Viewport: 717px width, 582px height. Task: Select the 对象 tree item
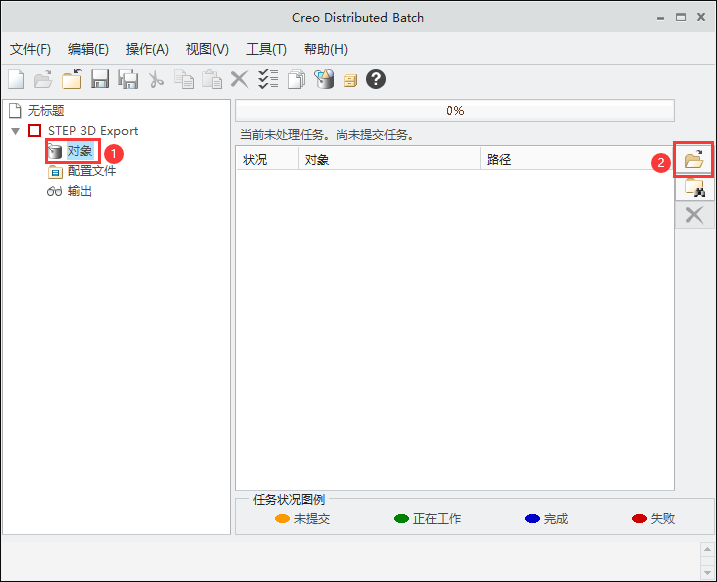[x=80, y=150]
